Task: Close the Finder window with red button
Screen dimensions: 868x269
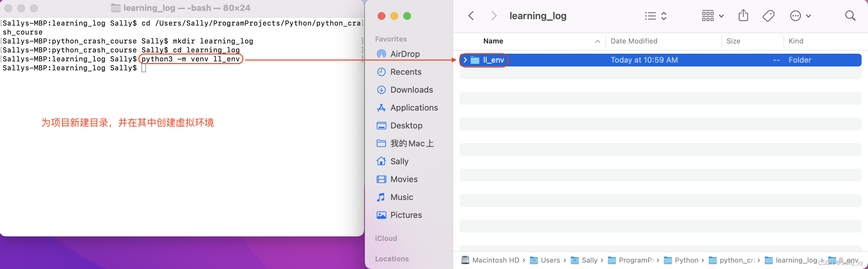Action: point(381,16)
